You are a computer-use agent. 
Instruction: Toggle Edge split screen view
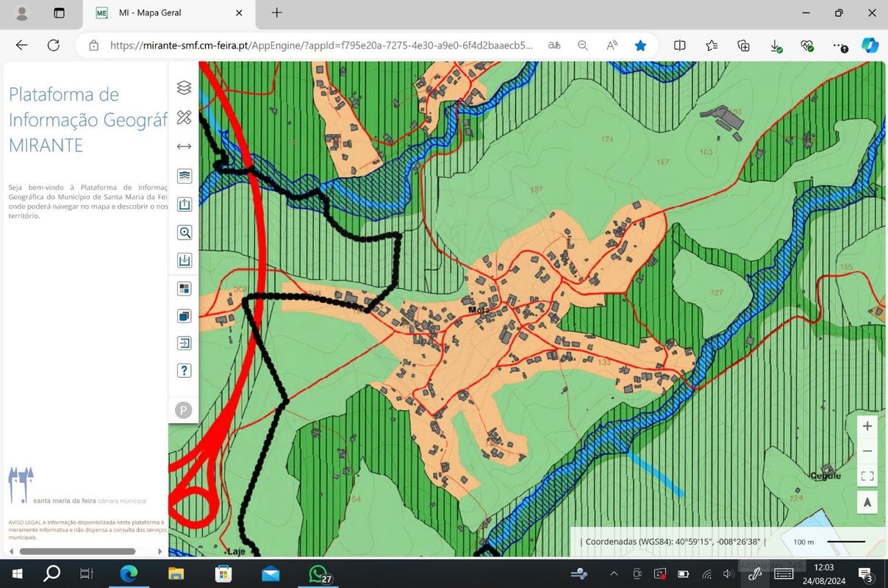(680, 46)
